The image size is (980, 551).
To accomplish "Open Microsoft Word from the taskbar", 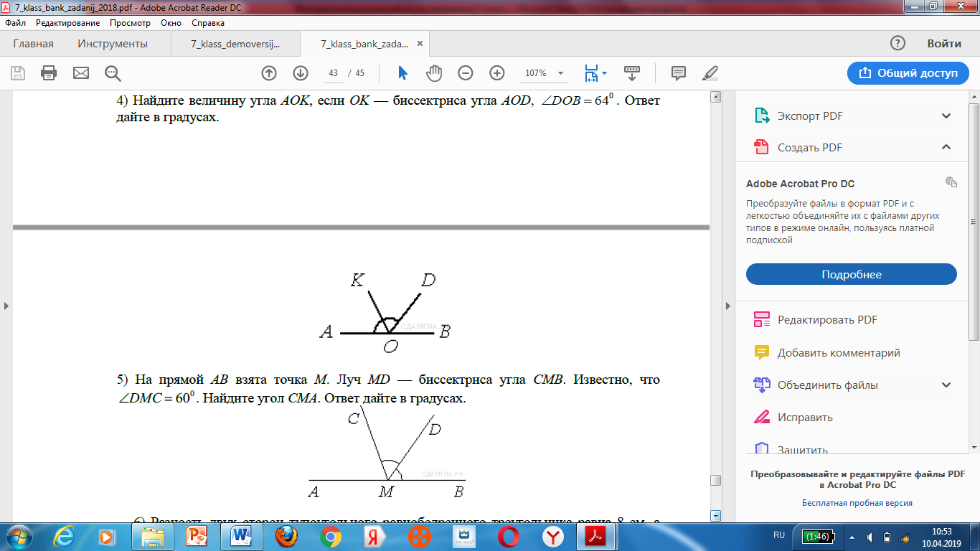I will [x=241, y=536].
